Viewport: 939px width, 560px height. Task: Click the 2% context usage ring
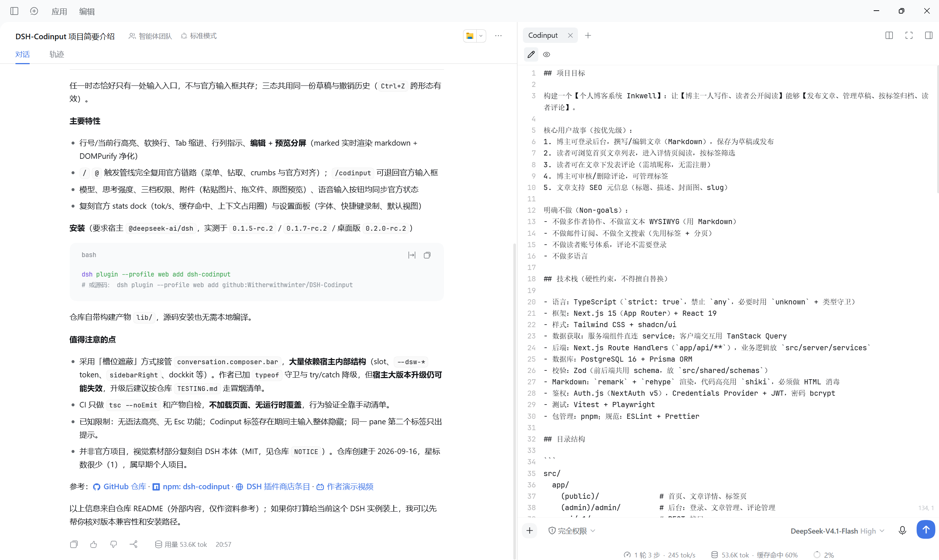[x=823, y=555]
